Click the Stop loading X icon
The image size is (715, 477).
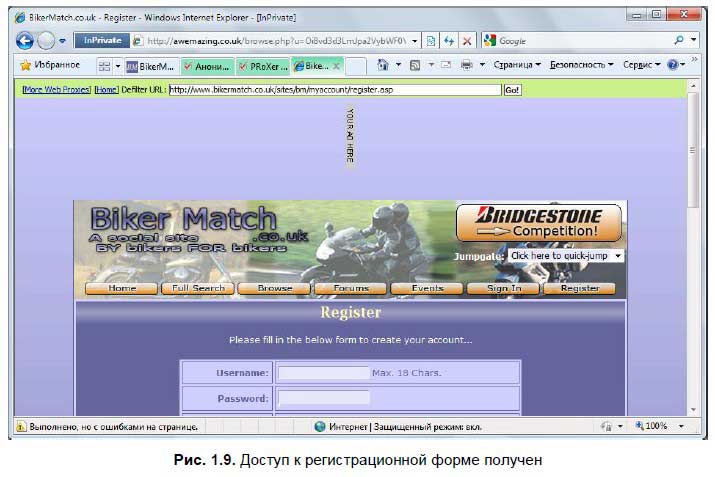click(x=468, y=41)
